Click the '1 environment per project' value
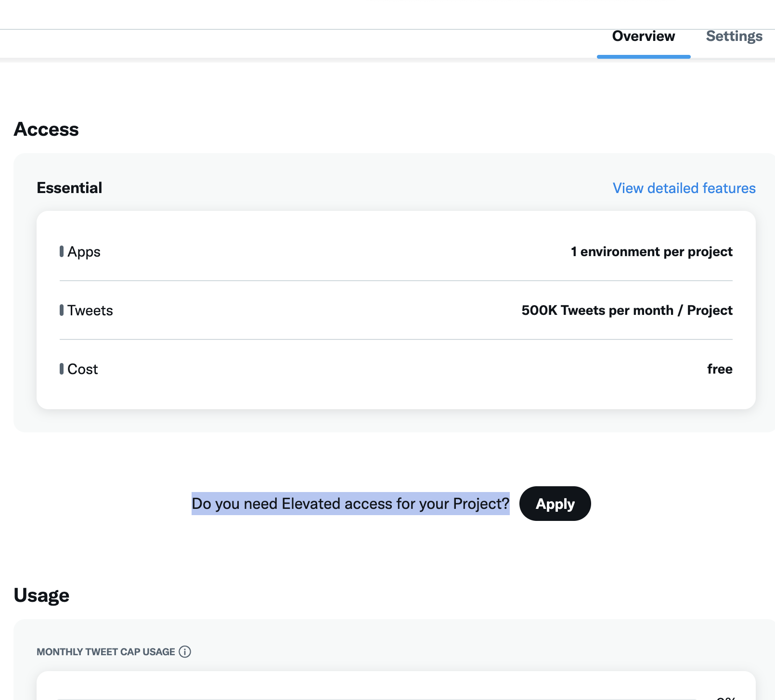 tap(651, 252)
